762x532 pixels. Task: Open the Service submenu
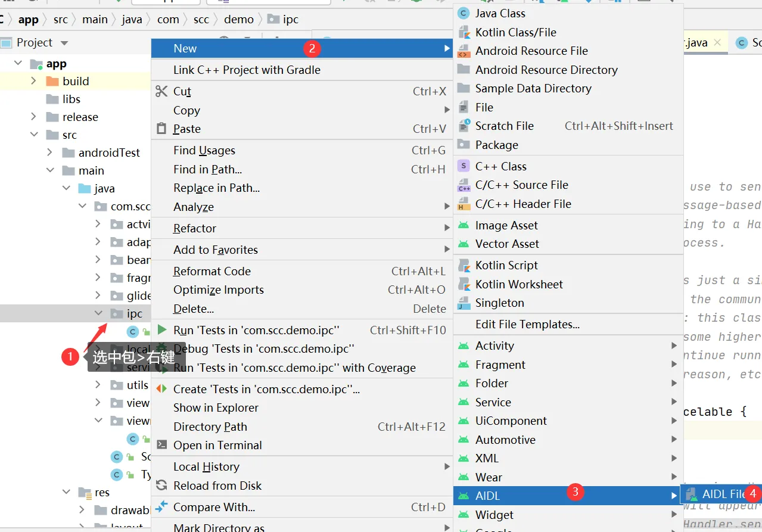(567, 402)
